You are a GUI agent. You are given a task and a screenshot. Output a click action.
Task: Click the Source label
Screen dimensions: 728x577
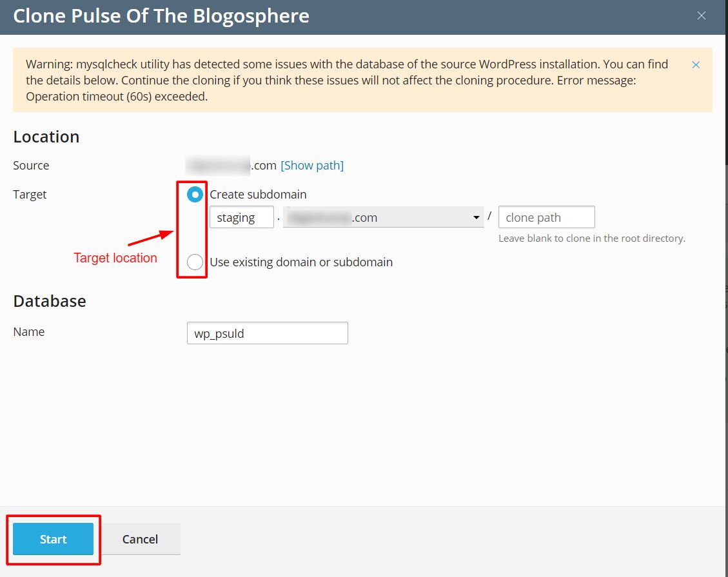pos(31,165)
